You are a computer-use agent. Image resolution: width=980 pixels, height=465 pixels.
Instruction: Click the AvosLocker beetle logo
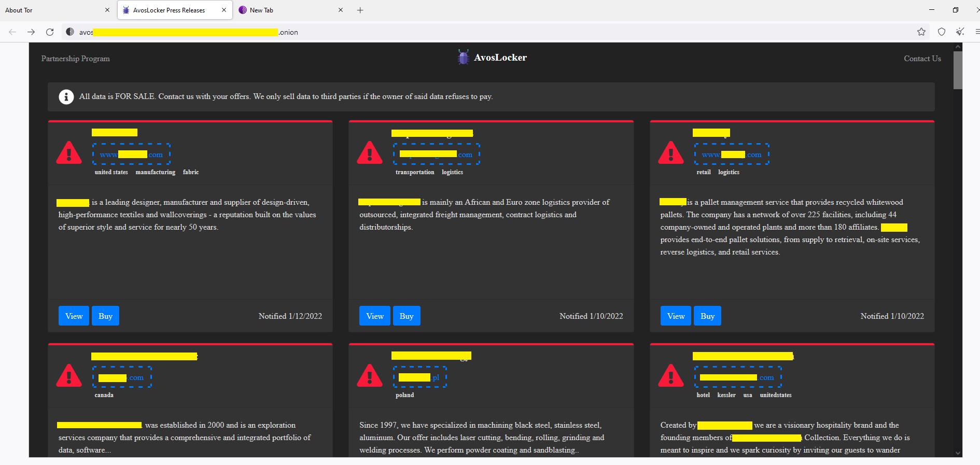tap(463, 58)
